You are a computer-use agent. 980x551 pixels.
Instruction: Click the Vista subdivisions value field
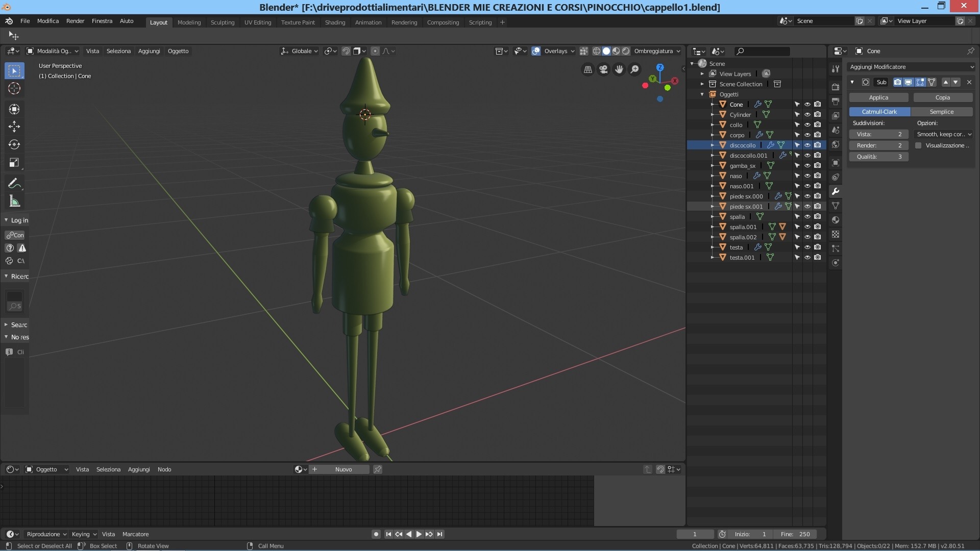[x=879, y=134]
